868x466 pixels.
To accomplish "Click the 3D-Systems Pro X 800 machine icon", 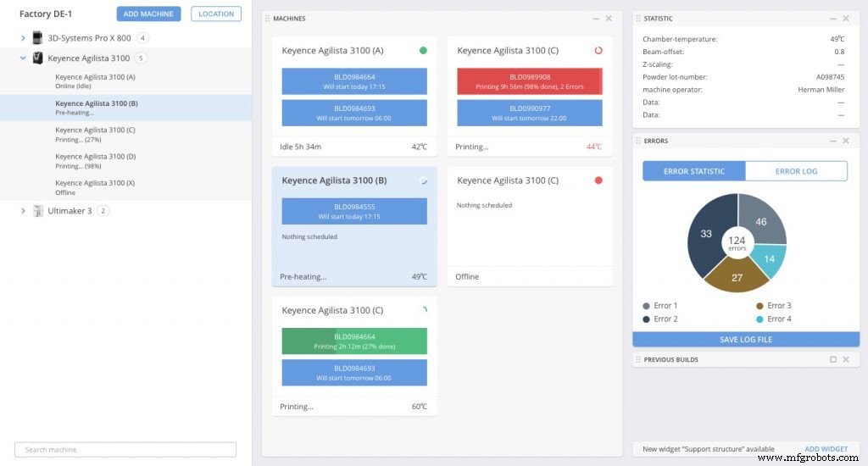I will pos(36,38).
